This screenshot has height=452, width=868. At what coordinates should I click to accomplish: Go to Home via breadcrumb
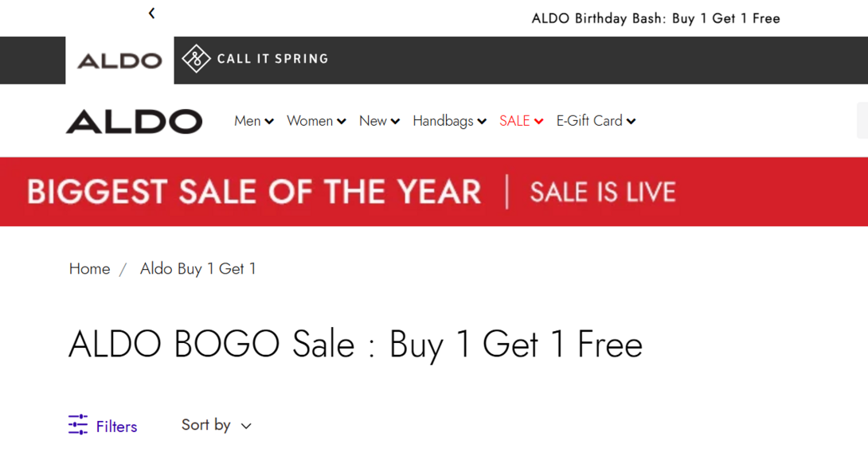click(x=89, y=269)
